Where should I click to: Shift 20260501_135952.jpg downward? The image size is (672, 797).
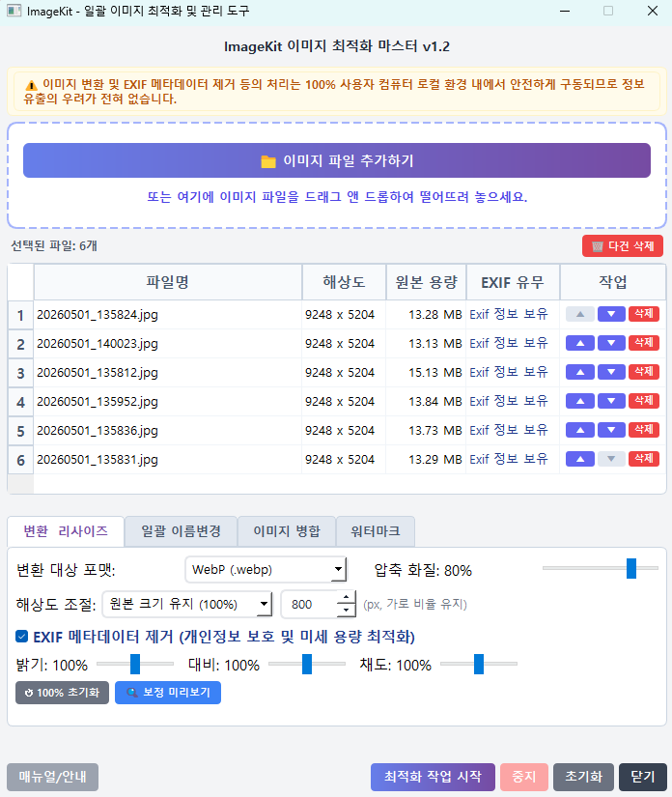tap(611, 401)
